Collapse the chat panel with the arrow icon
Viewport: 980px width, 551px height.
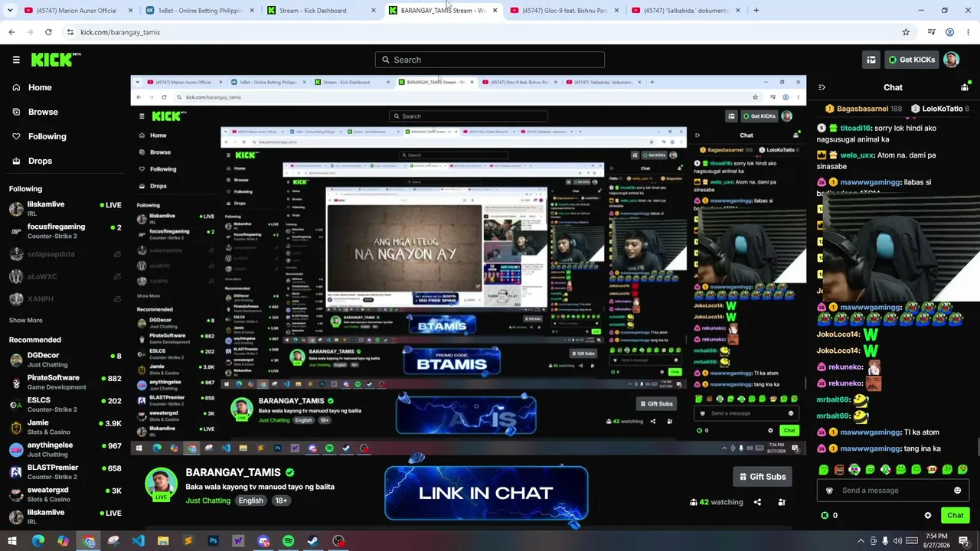[822, 88]
